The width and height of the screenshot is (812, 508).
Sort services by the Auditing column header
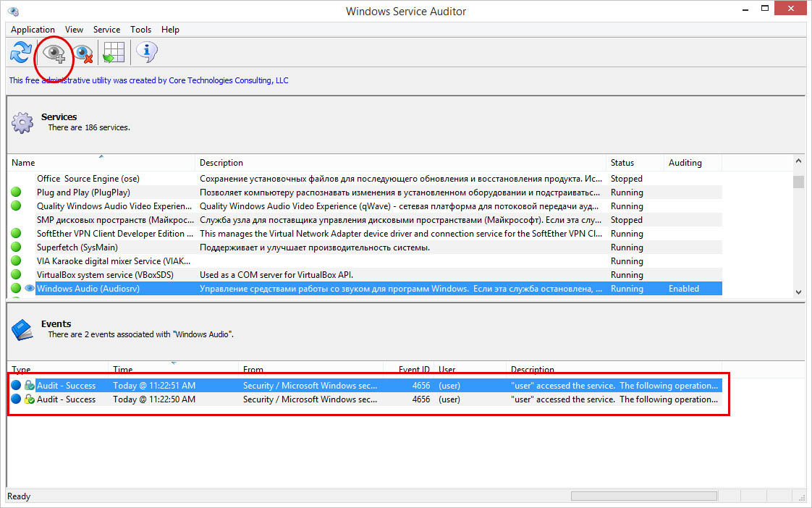click(693, 163)
